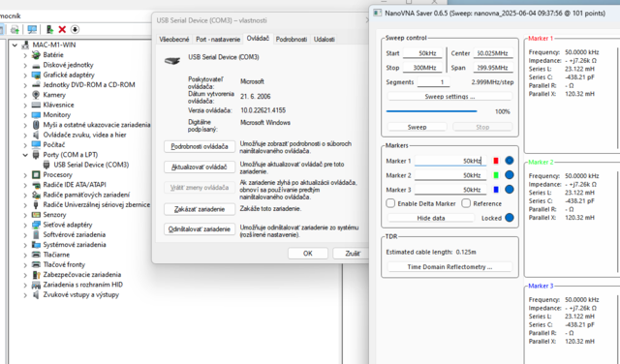Click the Marker 2 green color swatch
Viewport: 620px width, 364px height.
[x=495, y=175]
